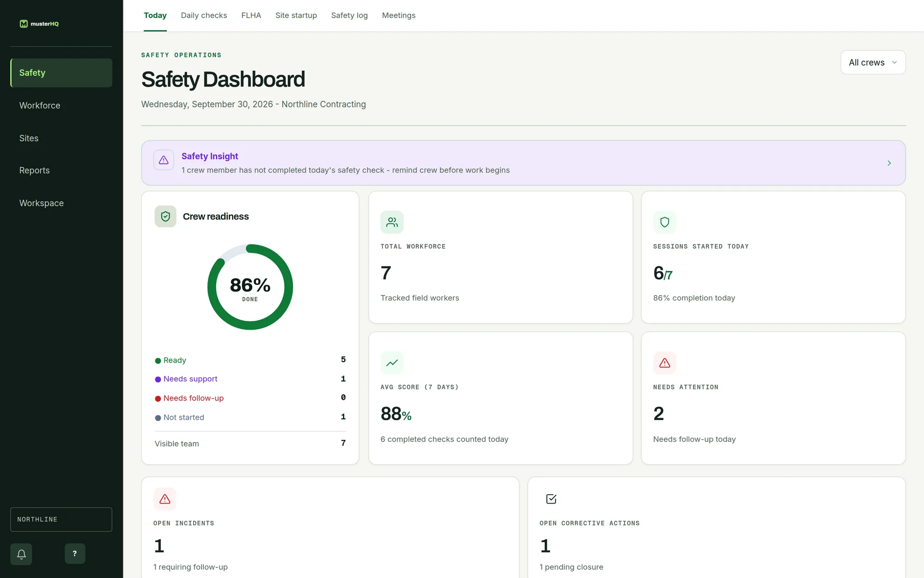Open the All crews dropdown

coord(873,62)
